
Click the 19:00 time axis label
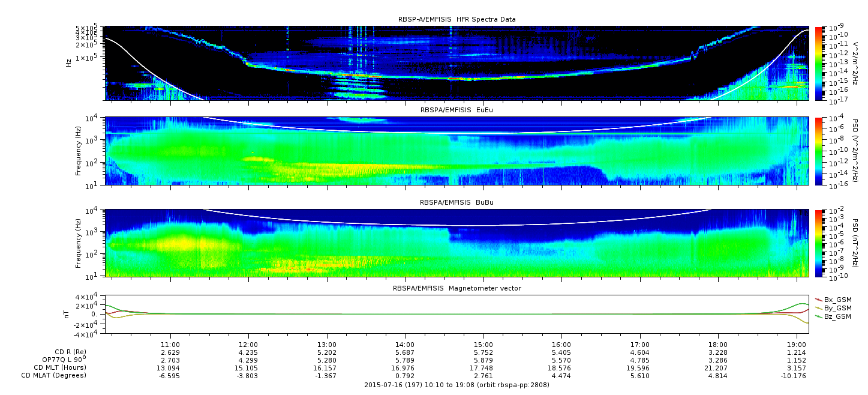(x=796, y=344)
